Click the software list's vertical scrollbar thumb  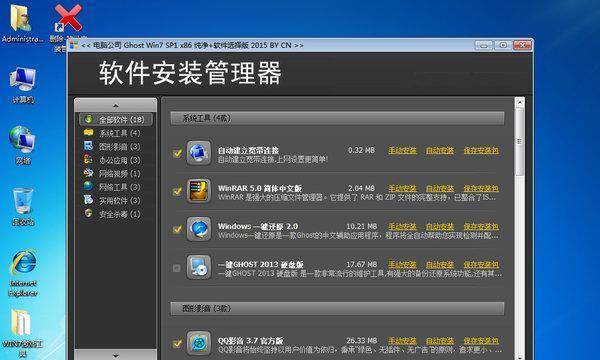[x=520, y=142]
